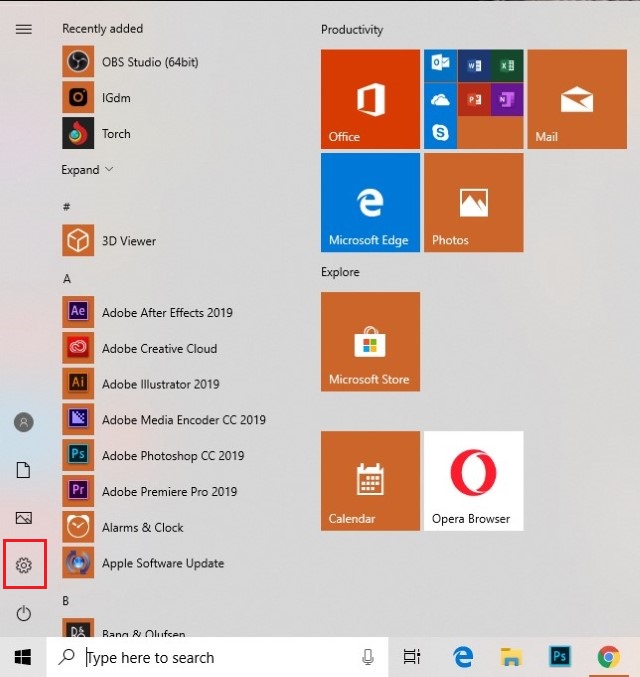The height and width of the screenshot is (677, 640).
Task: Launch Adobe After Effects 2019
Action: click(x=147, y=312)
